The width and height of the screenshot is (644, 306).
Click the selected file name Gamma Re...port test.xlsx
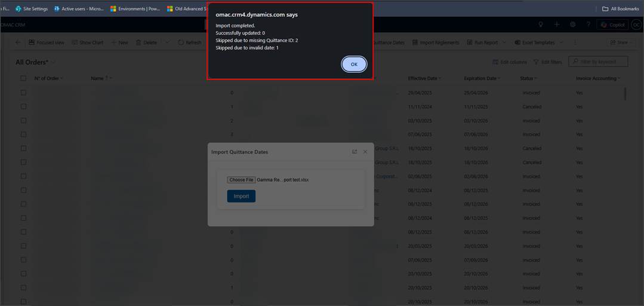click(283, 180)
